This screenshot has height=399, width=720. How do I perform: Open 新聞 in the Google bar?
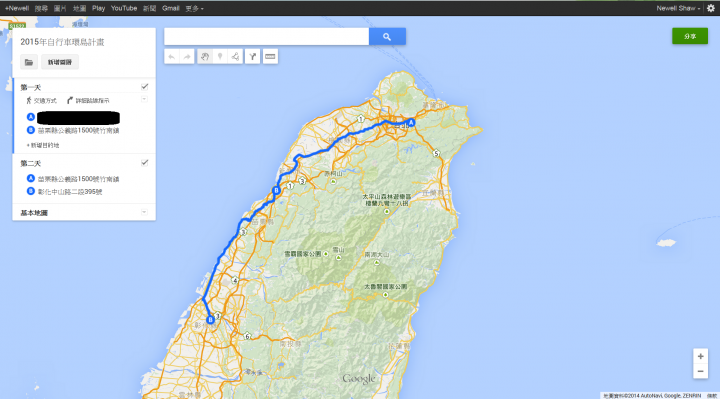(149, 8)
